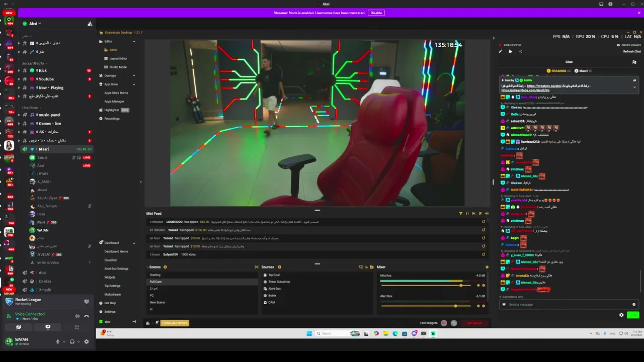Open chat settings gear below message box
Screen dimensions: 644x362
pos(621,315)
